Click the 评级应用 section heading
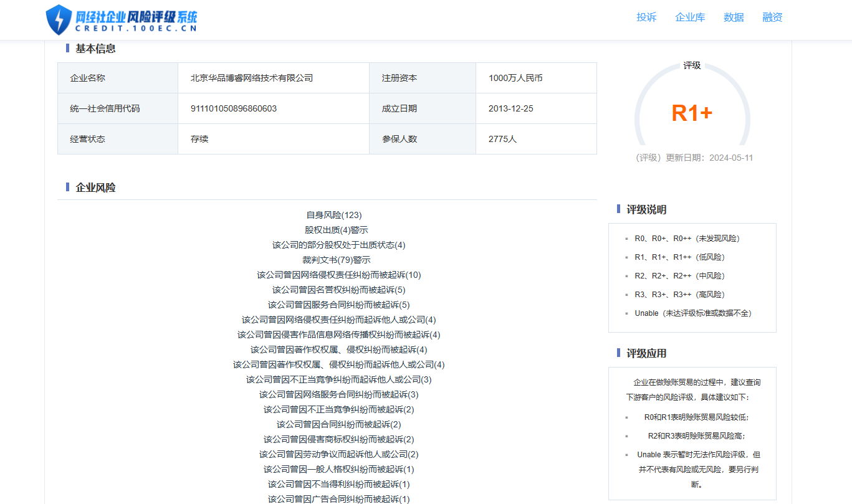 [646, 353]
